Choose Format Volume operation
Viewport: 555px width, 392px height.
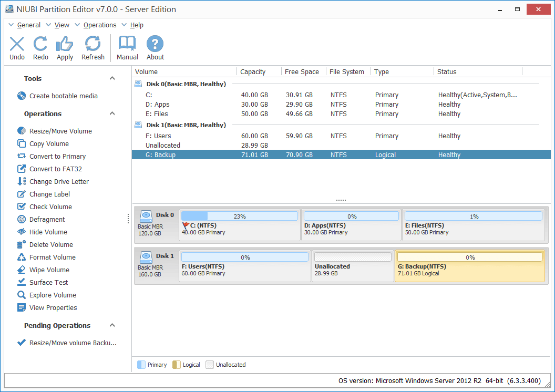[46, 257]
